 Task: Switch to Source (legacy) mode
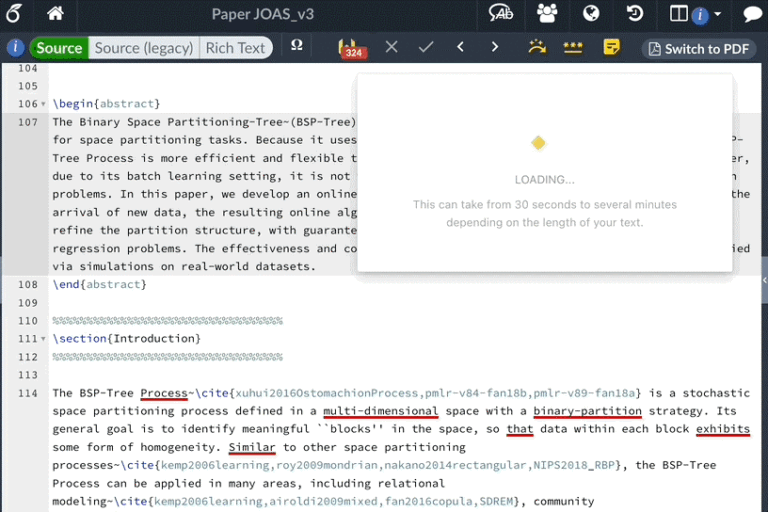pos(144,48)
